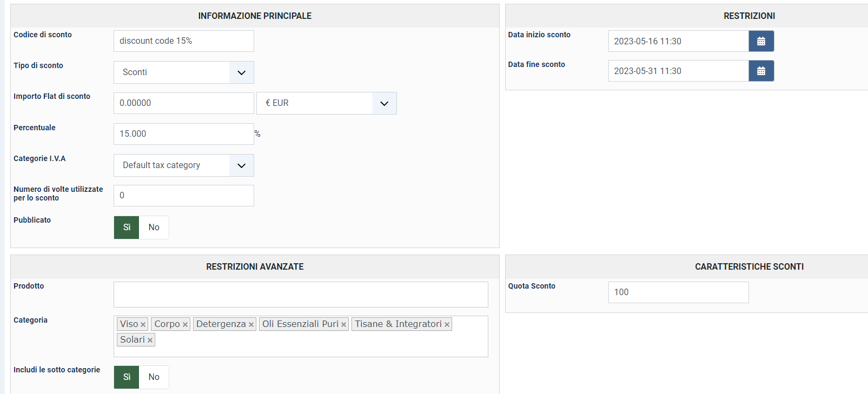The image size is (868, 394).
Task: Click the Percentuale input field
Action: (183, 134)
